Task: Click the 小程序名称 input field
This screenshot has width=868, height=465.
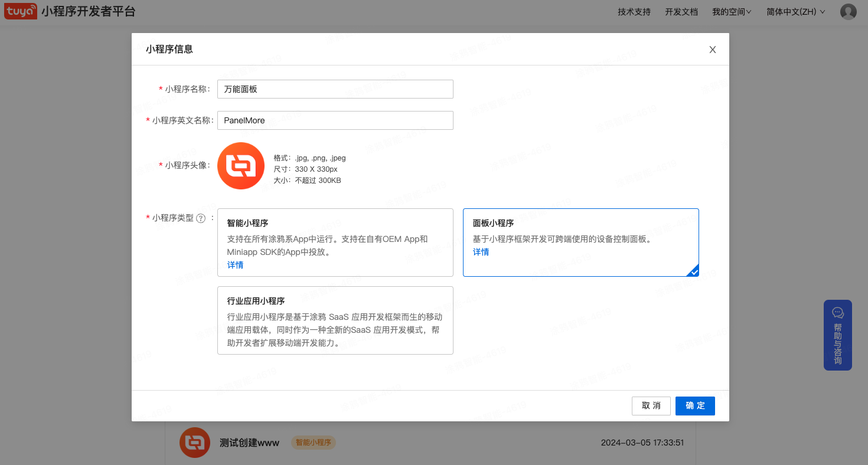Action: click(x=335, y=89)
